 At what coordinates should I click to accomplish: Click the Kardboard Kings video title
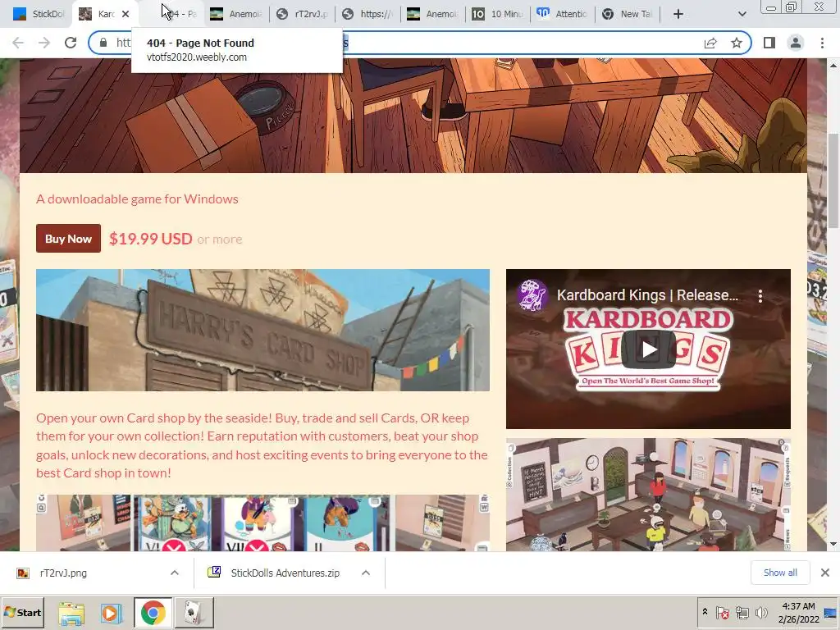[x=647, y=295]
